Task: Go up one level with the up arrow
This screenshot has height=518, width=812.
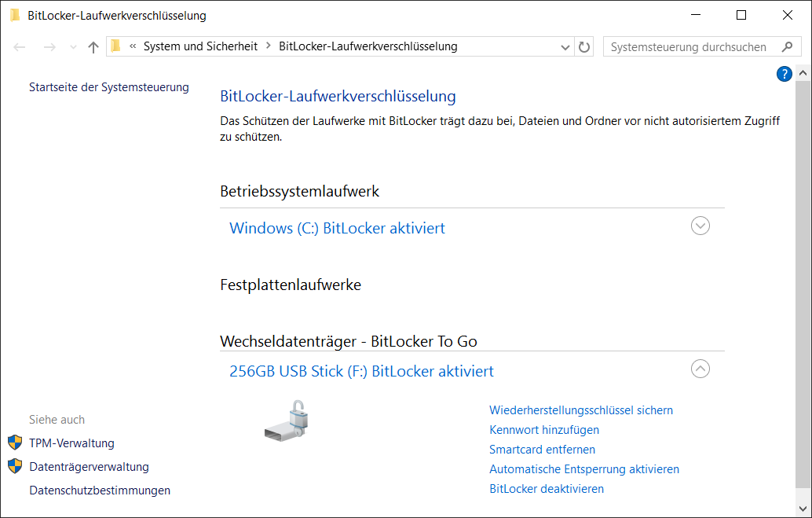Action: (x=93, y=47)
